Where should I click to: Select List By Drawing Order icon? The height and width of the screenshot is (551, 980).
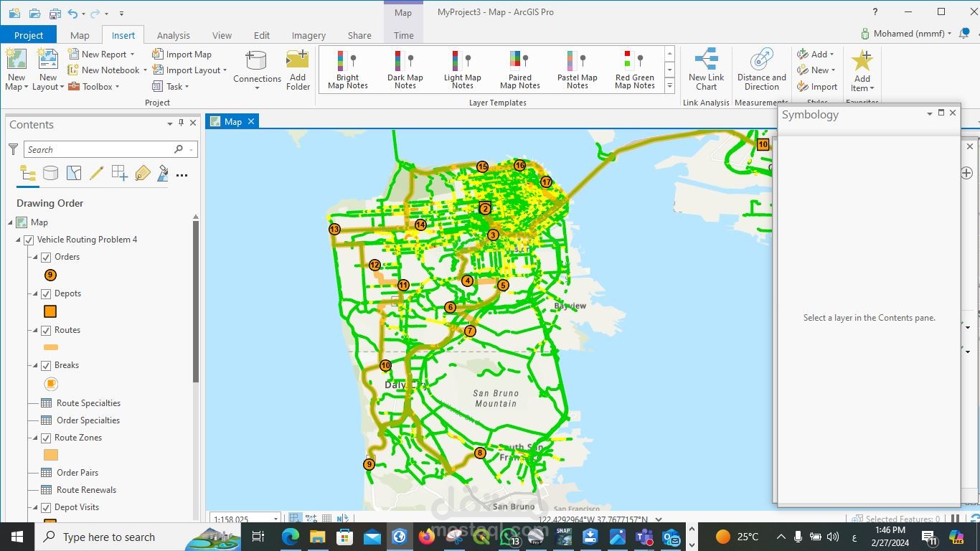click(28, 173)
